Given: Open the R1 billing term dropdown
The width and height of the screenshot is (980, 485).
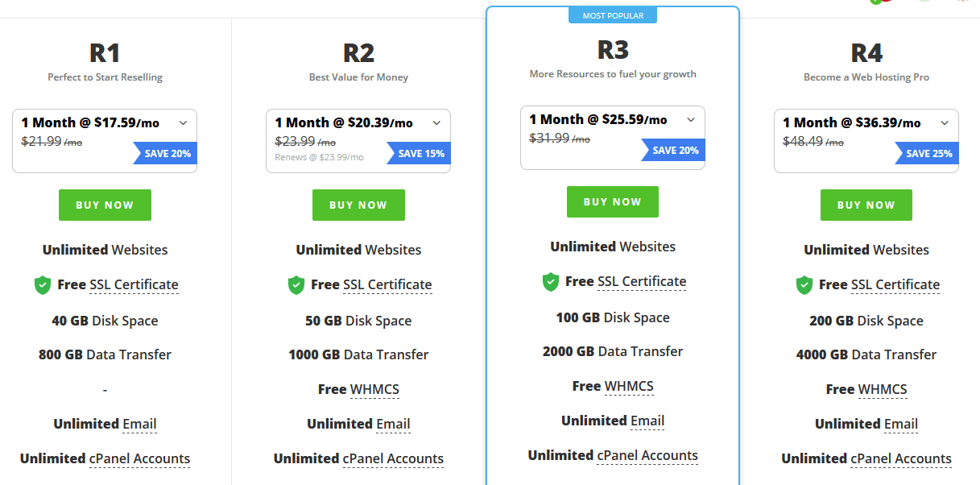Looking at the screenshot, I should [105, 141].
